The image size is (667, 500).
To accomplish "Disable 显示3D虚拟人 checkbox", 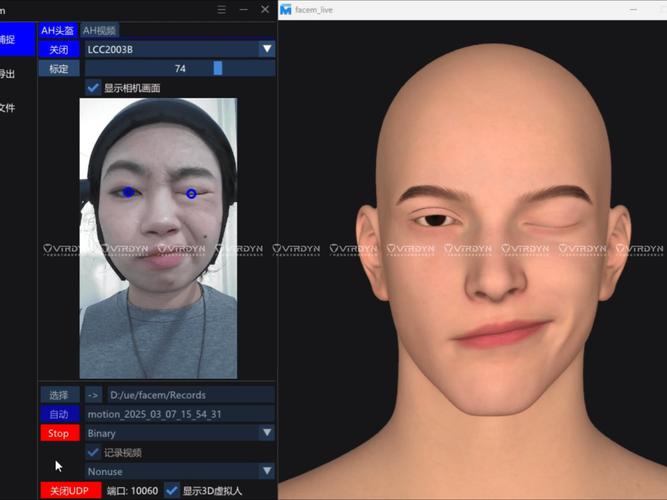I will (x=172, y=490).
